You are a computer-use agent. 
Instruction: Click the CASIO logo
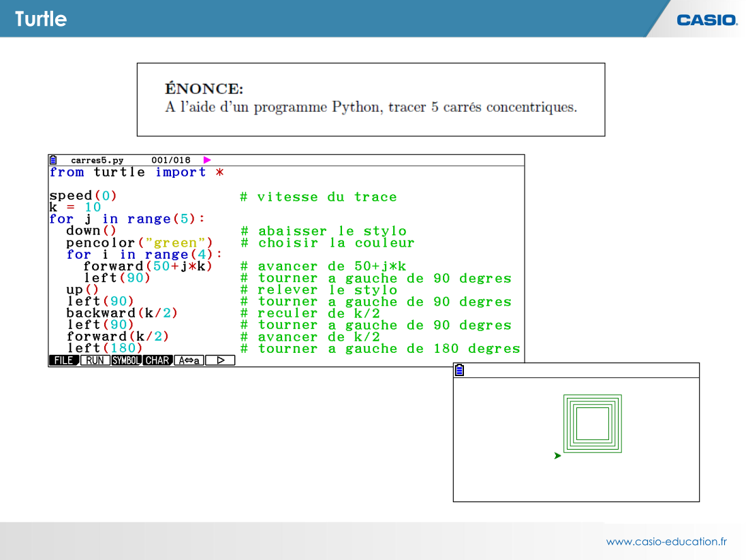(x=707, y=20)
